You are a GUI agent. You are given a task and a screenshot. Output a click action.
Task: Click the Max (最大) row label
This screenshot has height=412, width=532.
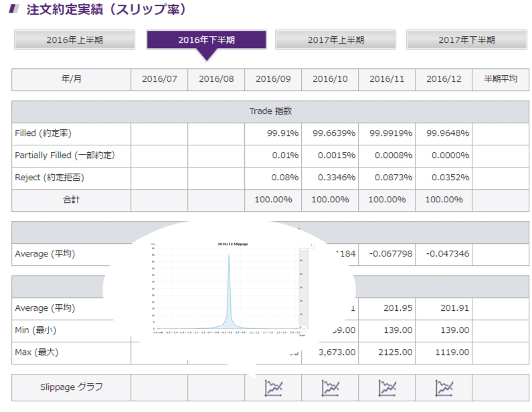point(37,352)
